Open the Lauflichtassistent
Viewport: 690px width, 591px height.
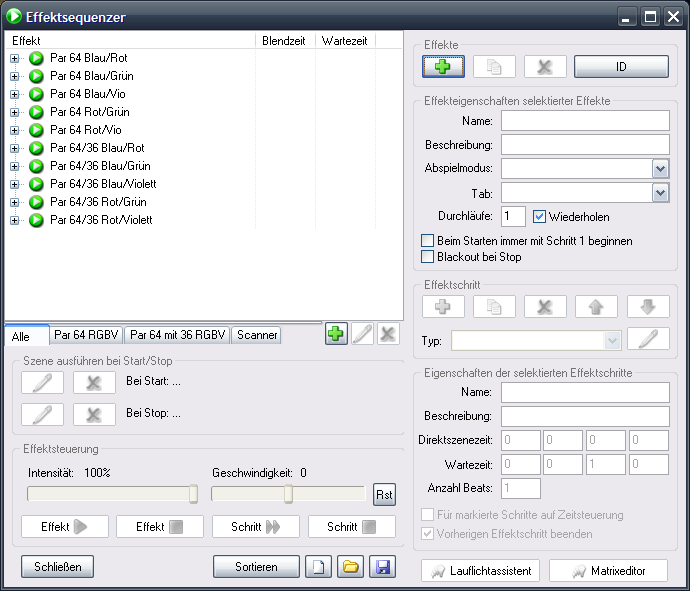[x=481, y=571]
